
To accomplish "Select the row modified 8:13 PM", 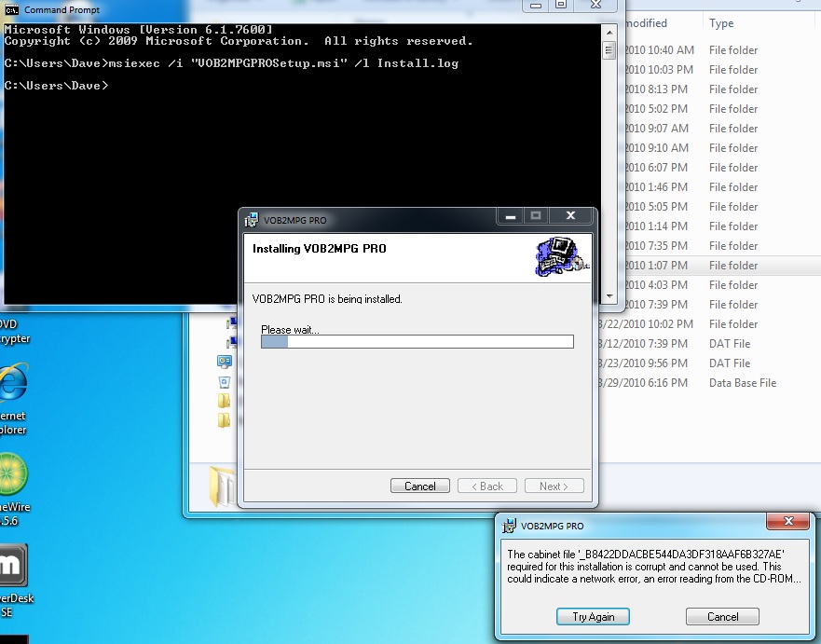I will (x=721, y=89).
